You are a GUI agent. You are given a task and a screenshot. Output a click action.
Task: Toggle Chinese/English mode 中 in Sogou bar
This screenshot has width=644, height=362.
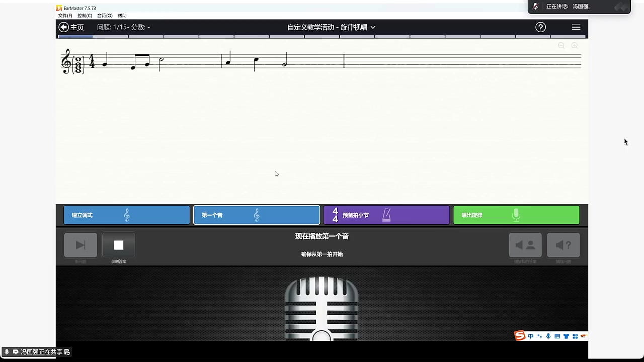pos(531,336)
